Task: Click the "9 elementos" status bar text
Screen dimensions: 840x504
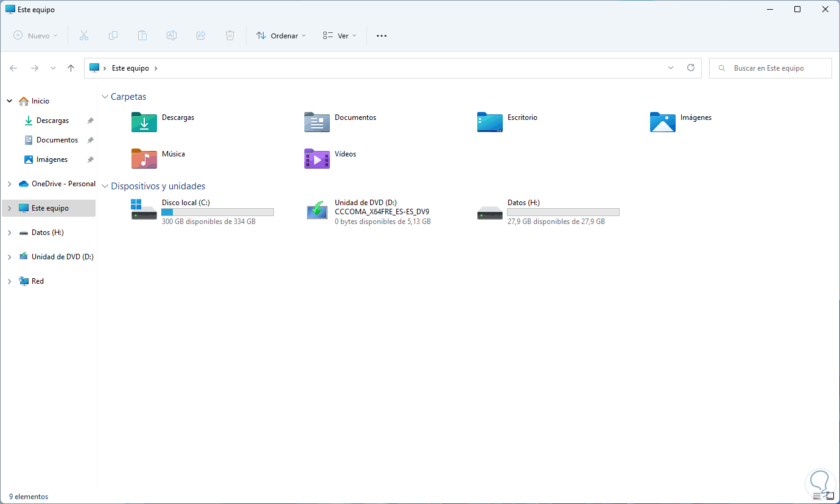Action: coord(29,497)
